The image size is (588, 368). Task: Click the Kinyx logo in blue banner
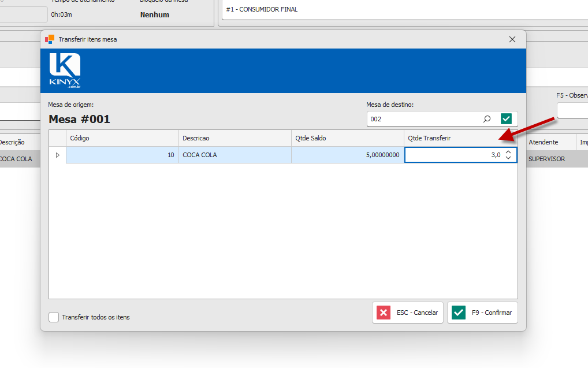tap(65, 70)
